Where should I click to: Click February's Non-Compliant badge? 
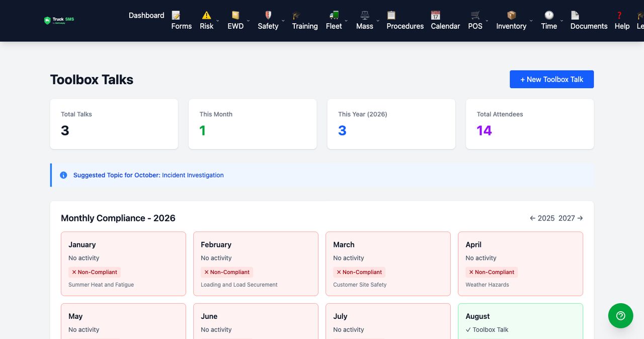point(227,272)
